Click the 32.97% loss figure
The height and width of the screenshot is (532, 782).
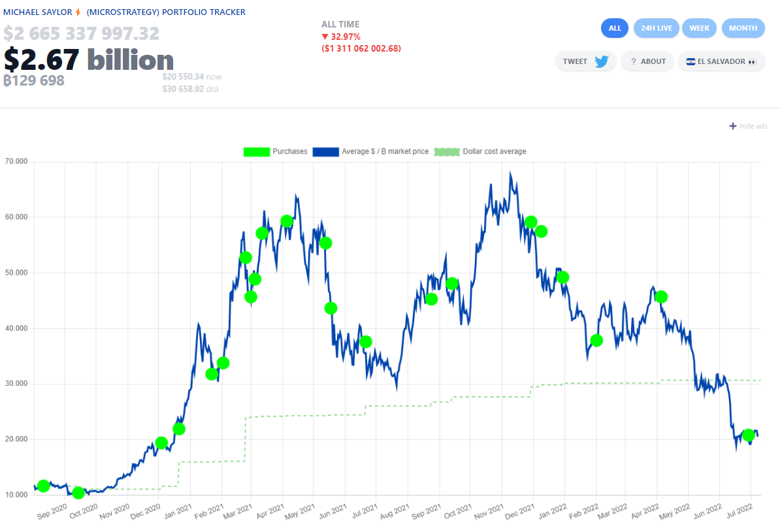[346, 37]
